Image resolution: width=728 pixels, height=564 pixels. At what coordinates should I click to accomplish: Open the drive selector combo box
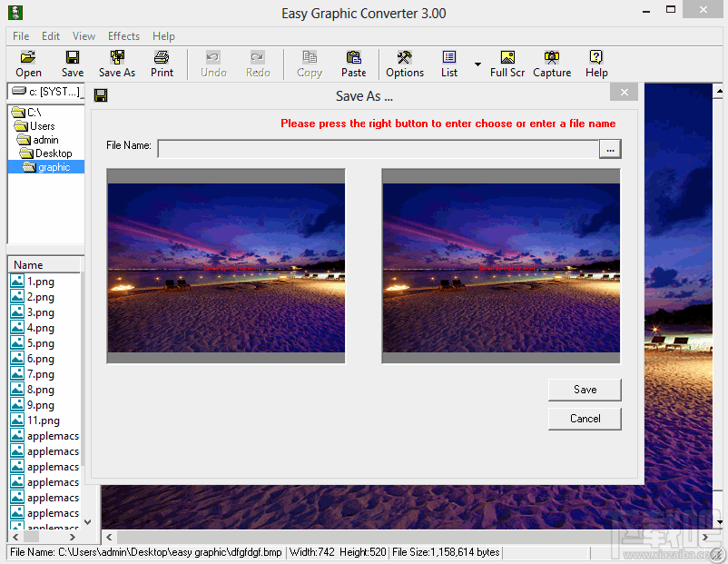[46, 91]
